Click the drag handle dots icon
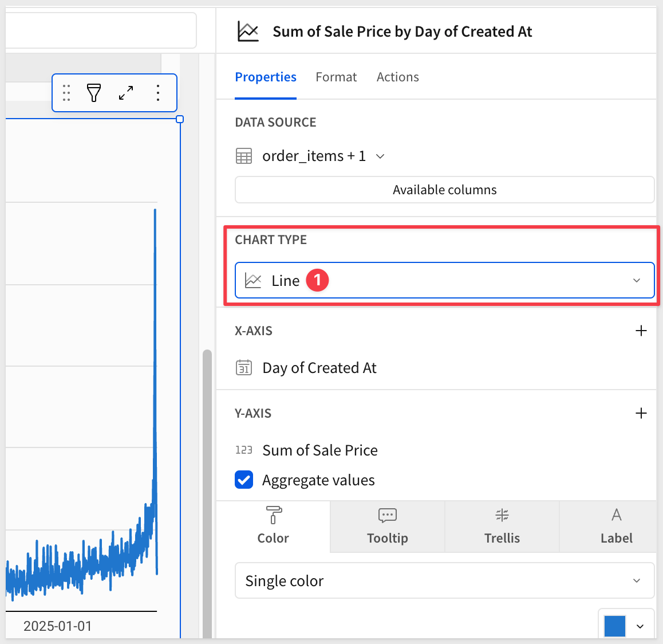This screenshot has height=644, width=663. point(66,92)
